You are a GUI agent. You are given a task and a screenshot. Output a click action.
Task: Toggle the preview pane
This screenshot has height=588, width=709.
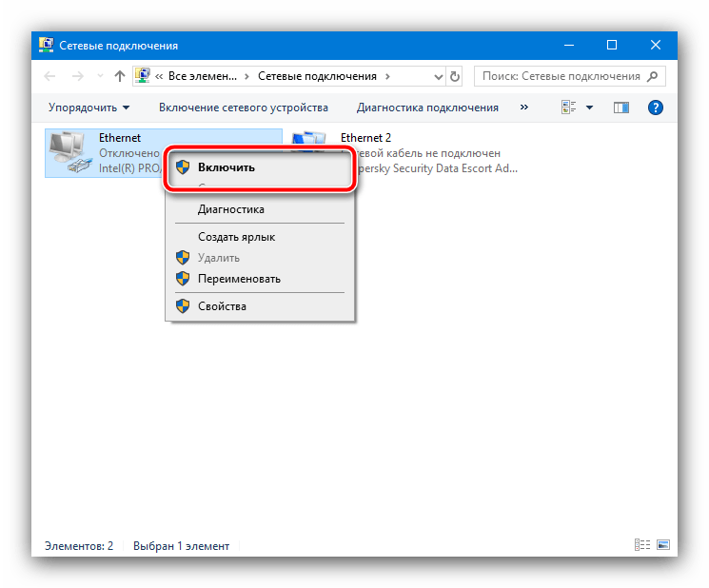(621, 108)
